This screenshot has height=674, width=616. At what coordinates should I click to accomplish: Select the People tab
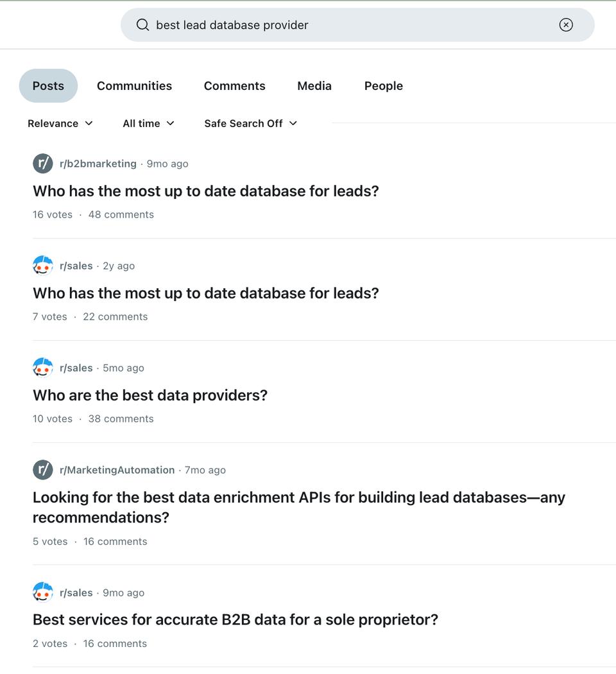click(384, 86)
